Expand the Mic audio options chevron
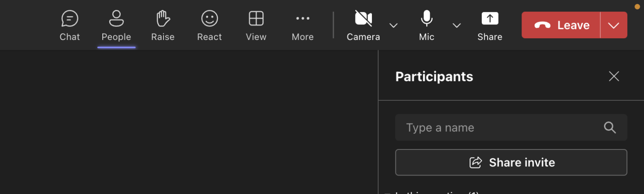 [x=457, y=26]
